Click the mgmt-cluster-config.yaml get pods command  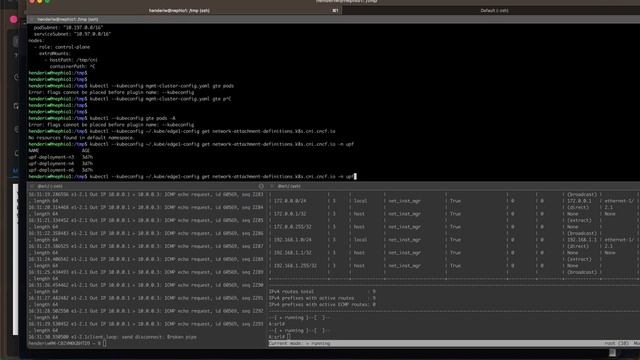131,86
